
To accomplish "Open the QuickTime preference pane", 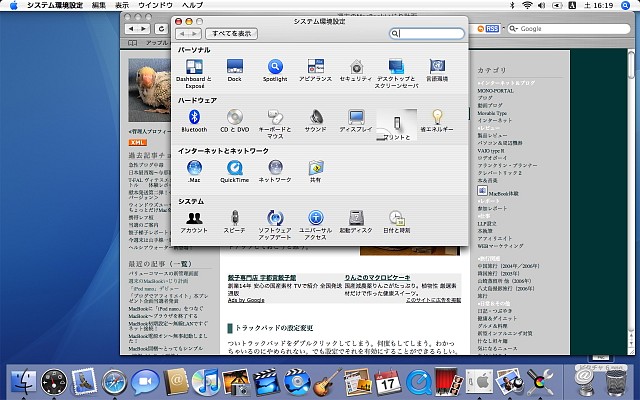I will [234, 168].
